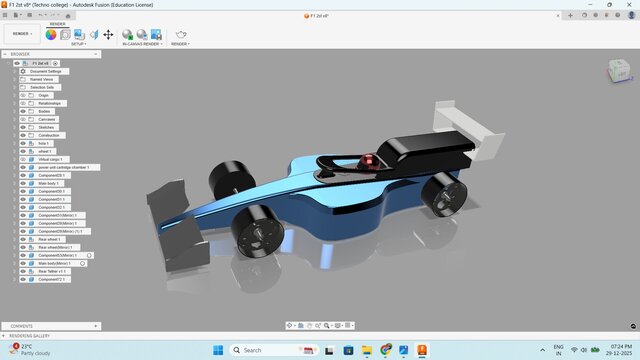
Task: Select power unit cartridge chamber 1
Action: [x=64, y=167]
